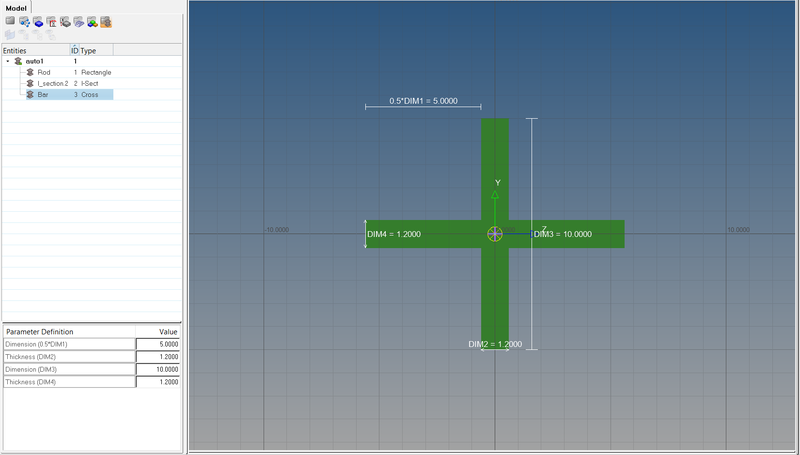Screen dimensions: 800x455
Task: Sort by Entities column header
Action: click(x=36, y=50)
